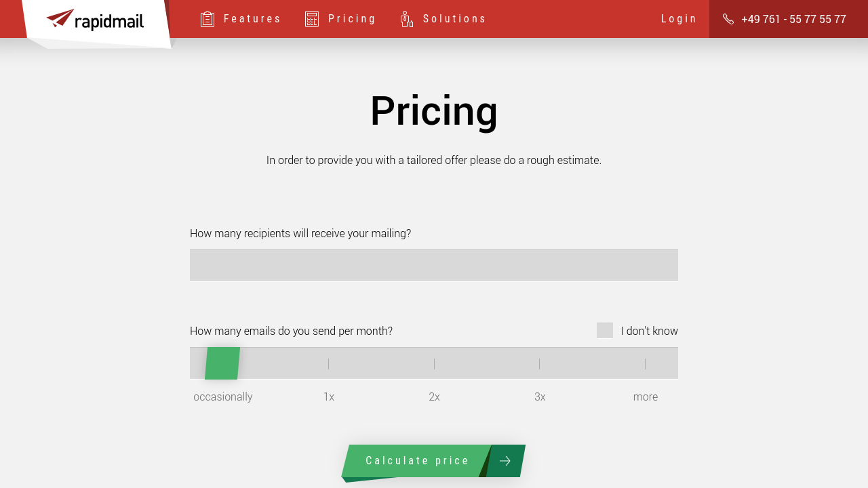Viewport: 868px width, 488px height.
Task: Call the +49 761 phone number link
Action: pyautogui.click(x=793, y=19)
